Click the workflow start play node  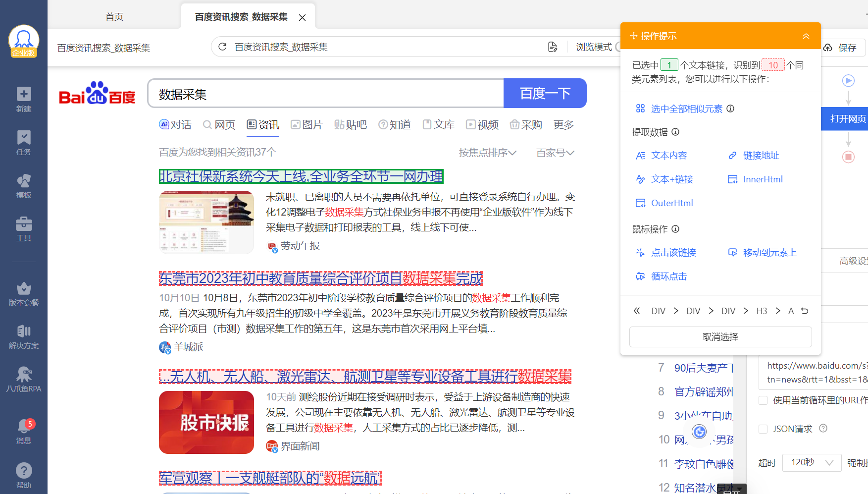point(848,80)
